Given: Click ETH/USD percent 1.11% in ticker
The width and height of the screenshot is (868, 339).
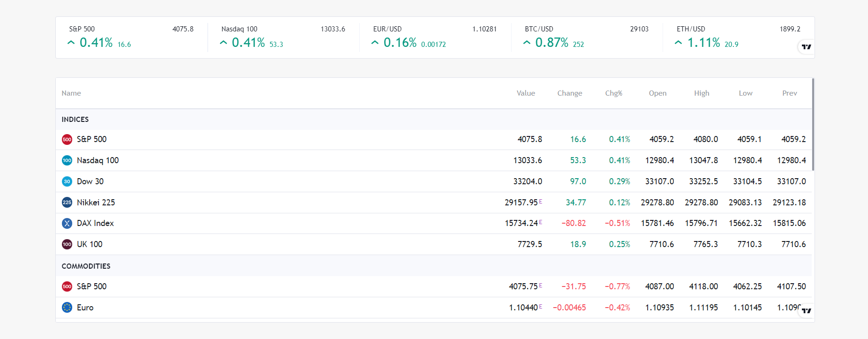Looking at the screenshot, I should [x=703, y=43].
